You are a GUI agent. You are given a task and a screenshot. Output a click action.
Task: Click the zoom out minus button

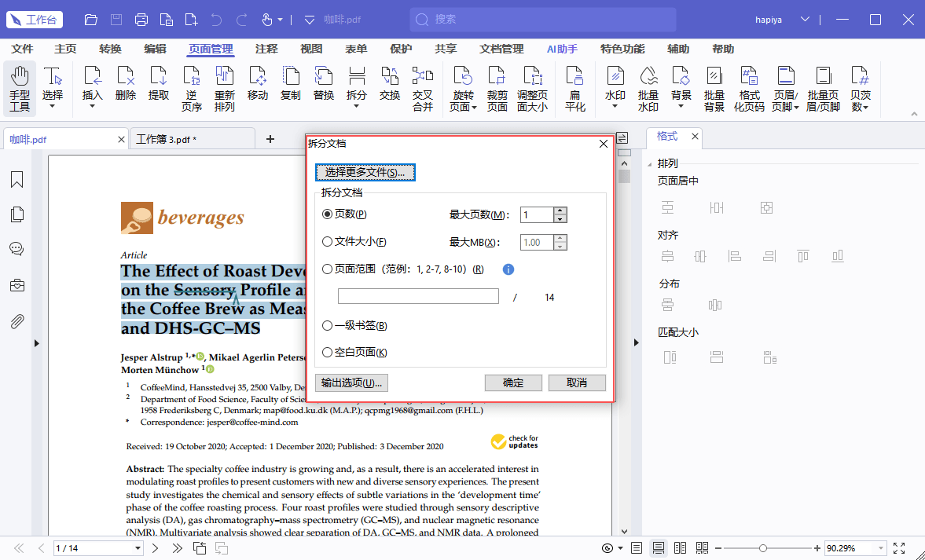coord(718,548)
